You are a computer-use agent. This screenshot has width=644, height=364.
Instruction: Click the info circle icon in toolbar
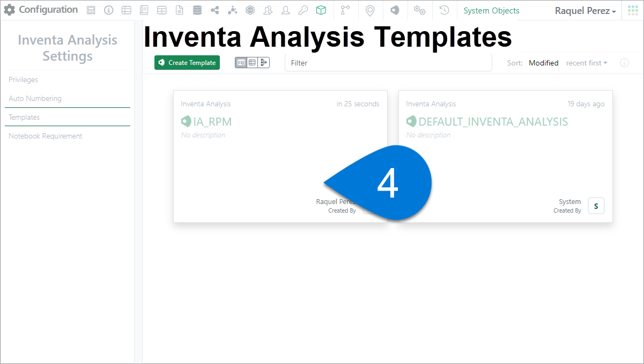108,10
